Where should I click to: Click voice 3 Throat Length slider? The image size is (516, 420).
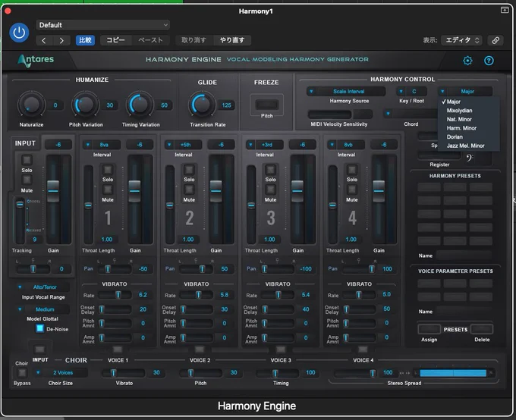(x=251, y=205)
